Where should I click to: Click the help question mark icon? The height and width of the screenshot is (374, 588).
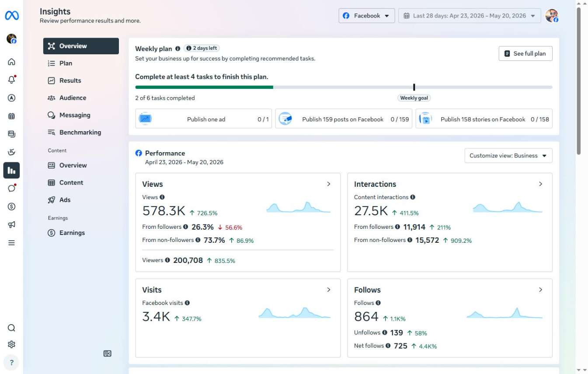point(11,363)
